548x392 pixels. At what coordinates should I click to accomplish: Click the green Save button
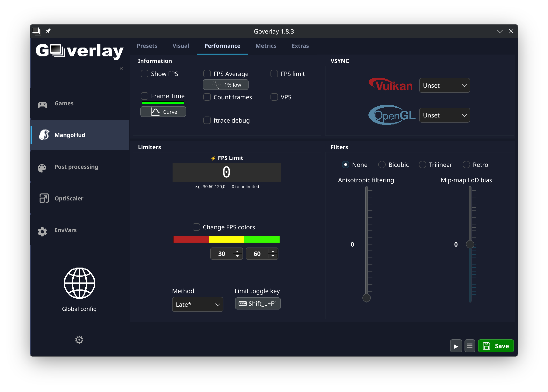click(x=496, y=346)
